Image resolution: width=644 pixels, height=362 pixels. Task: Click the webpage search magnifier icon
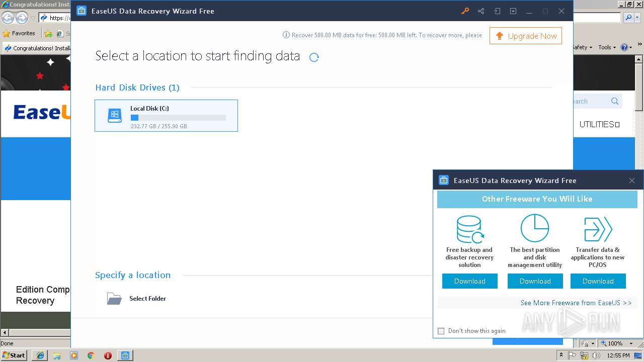[615, 101]
